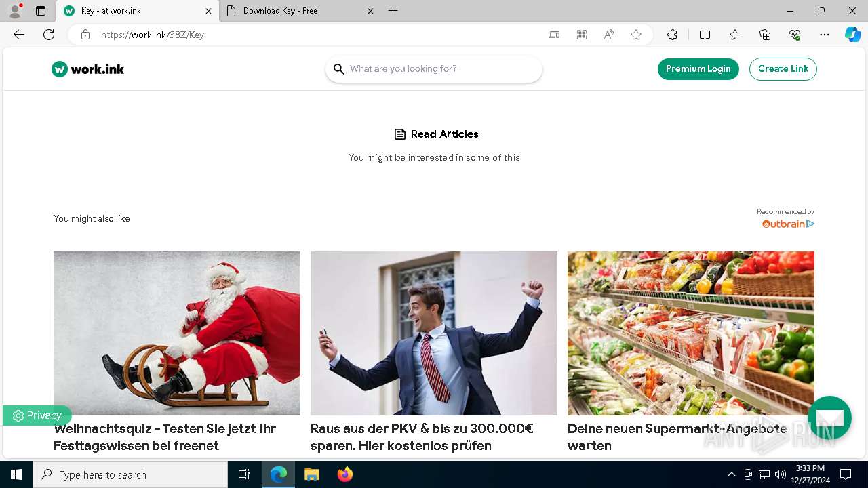Click the Premium Login button

(x=698, y=68)
